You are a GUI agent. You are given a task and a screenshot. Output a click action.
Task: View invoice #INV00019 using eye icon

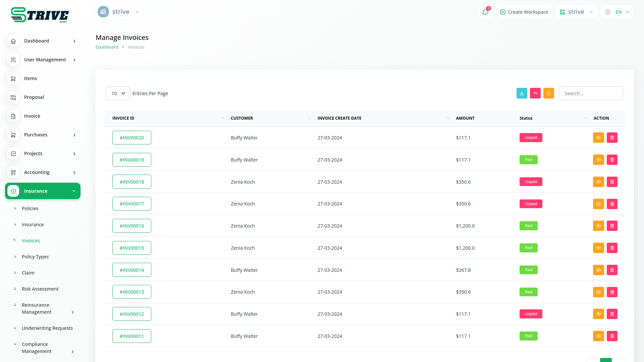598,160
